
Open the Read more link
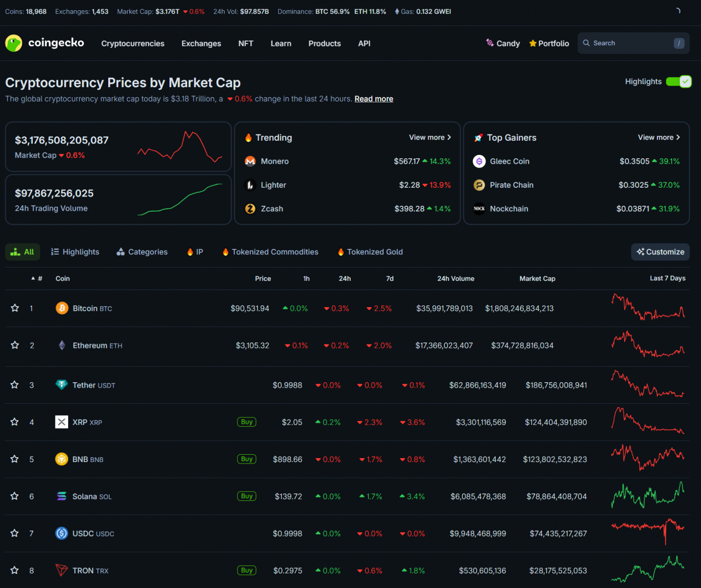[374, 99]
